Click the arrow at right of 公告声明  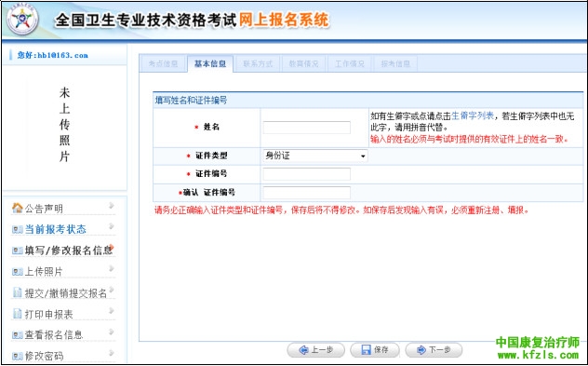point(112,205)
